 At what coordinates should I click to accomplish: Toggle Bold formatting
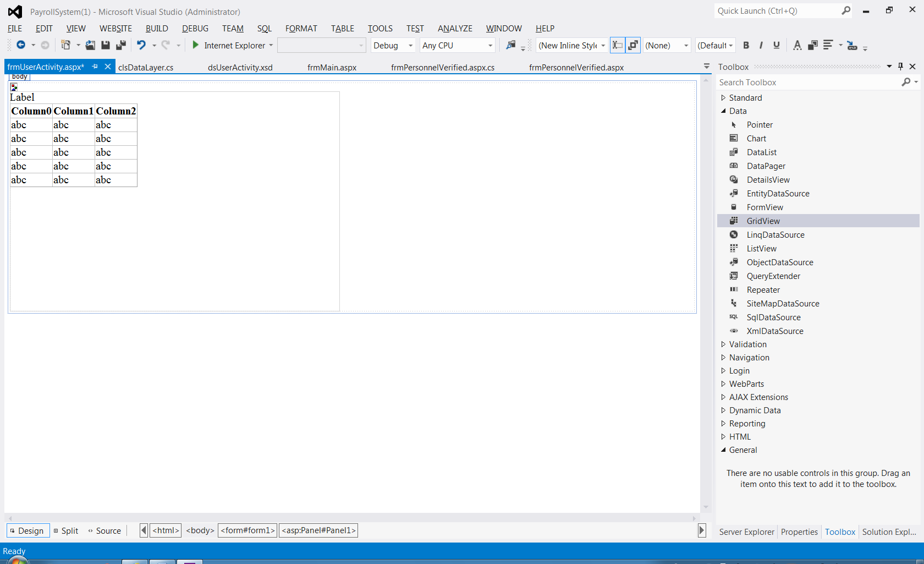point(746,45)
